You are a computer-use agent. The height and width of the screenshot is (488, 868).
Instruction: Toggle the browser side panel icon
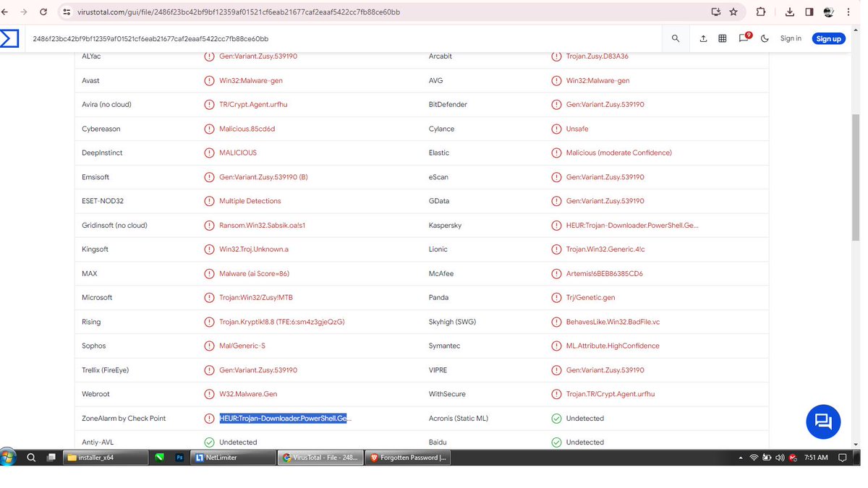(809, 12)
